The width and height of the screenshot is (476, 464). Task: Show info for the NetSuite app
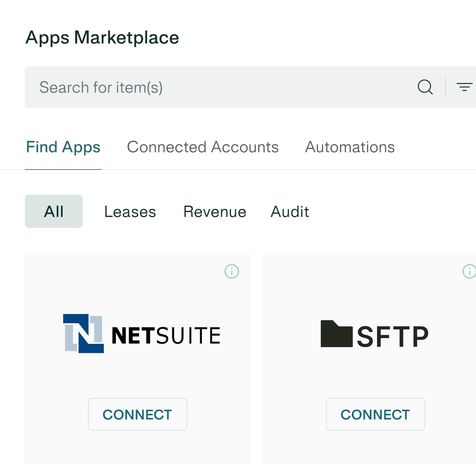[x=232, y=271]
